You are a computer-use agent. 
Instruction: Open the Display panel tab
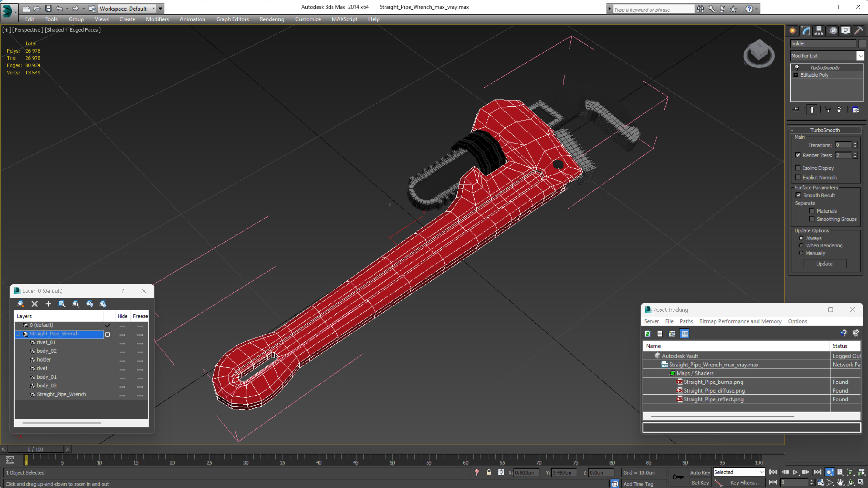tap(845, 31)
